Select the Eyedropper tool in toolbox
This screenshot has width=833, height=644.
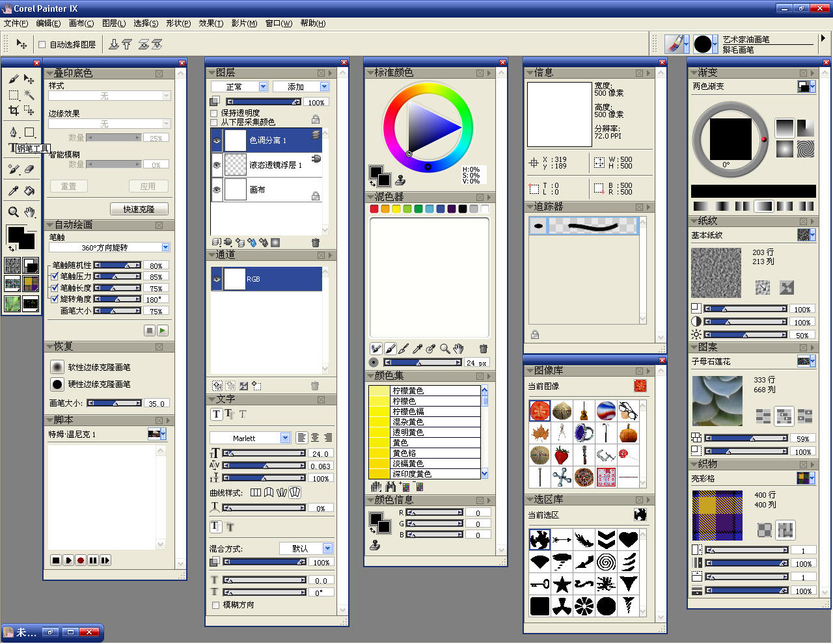coord(13,191)
